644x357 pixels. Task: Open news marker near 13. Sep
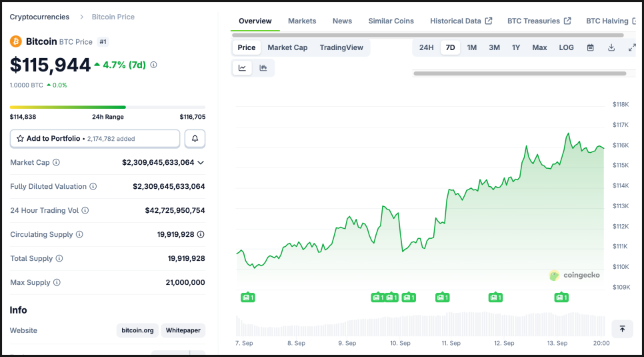[x=561, y=297]
